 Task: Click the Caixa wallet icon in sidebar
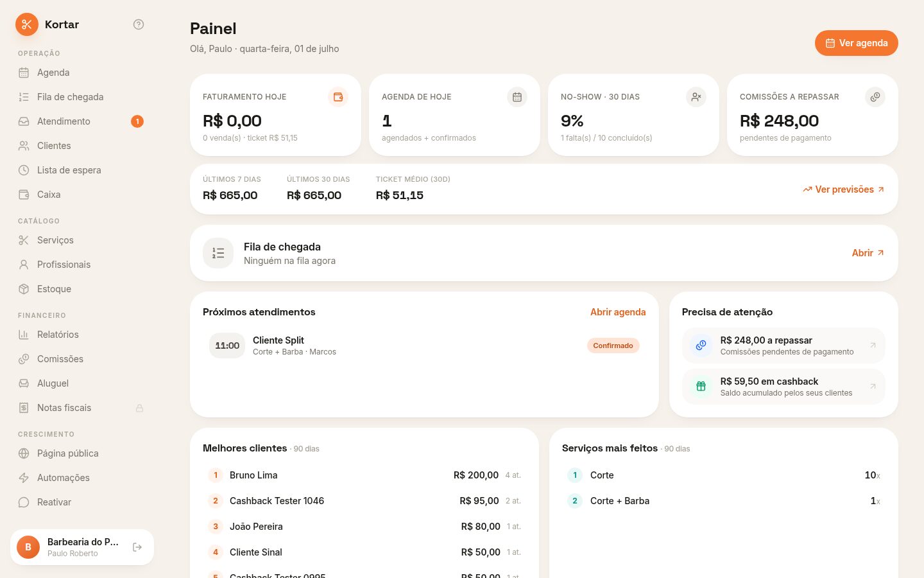tap(24, 195)
